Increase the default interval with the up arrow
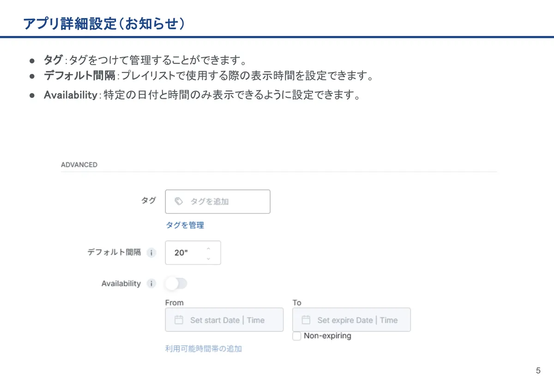 [x=208, y=248]
